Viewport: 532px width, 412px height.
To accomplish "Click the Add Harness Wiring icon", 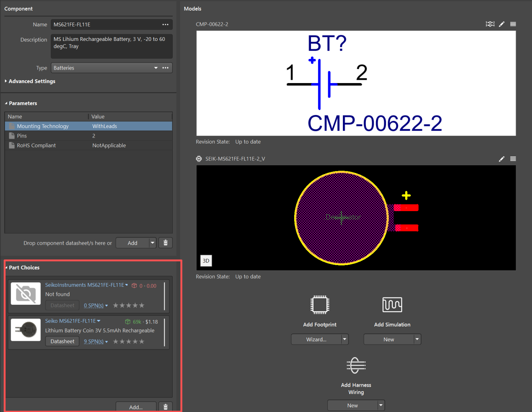I will [356, 365].
